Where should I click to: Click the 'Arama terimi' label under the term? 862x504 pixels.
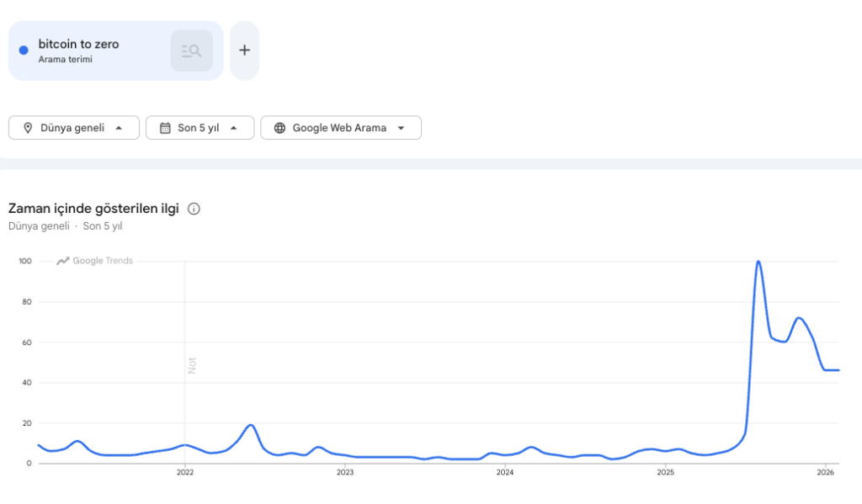(65, 60)
